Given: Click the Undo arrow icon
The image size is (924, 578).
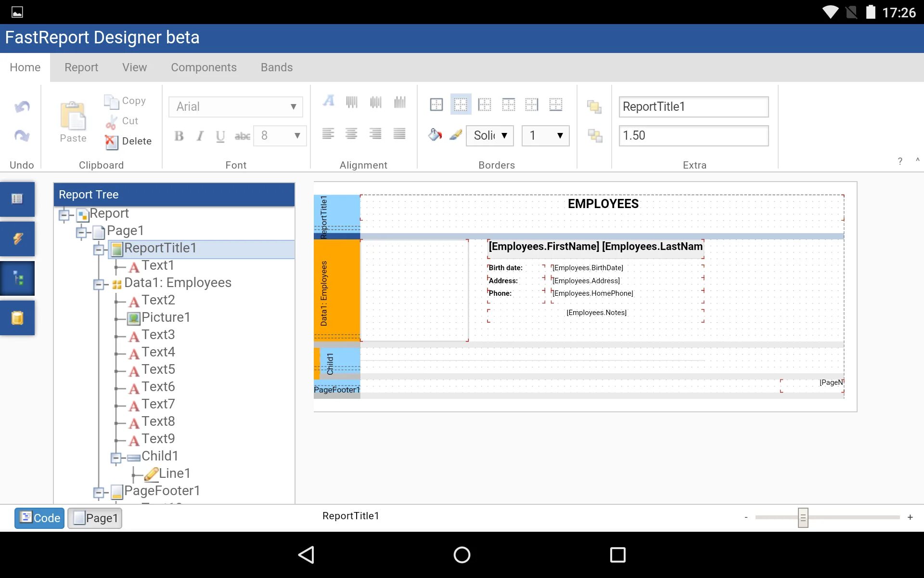Looking at the screenshot, I should click(x=22, y=106).
